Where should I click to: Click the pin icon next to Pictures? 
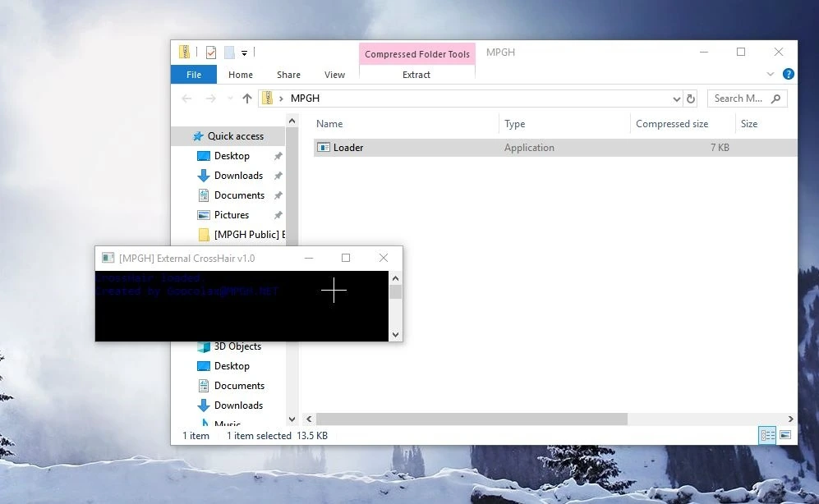pos(278,215)
